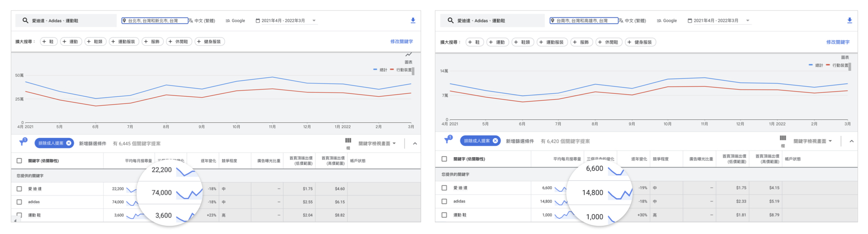The height and width of the screenshot is (234, 868).
Task: Click 修改關鍵字 link in Taipei panel
Action: point(401,42)
